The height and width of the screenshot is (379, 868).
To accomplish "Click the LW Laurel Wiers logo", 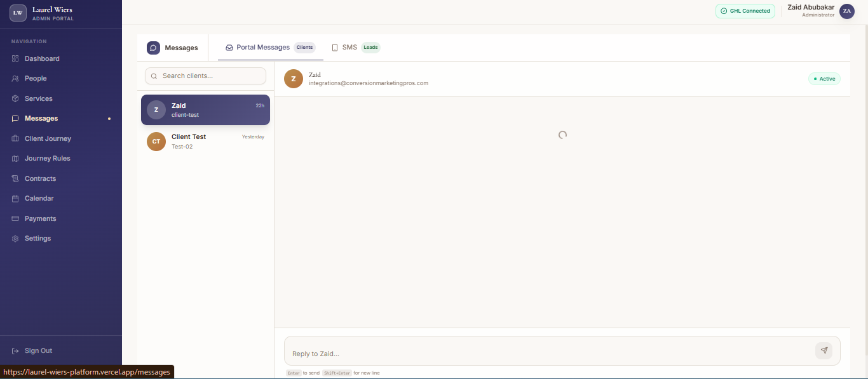I will tap(17, 13).
